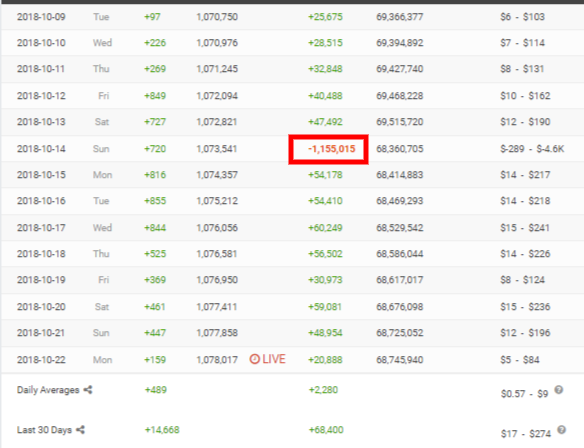The width and height of the screenshot is (584, 448).
Task: Click subscriber gain +855
Action: 155,201
